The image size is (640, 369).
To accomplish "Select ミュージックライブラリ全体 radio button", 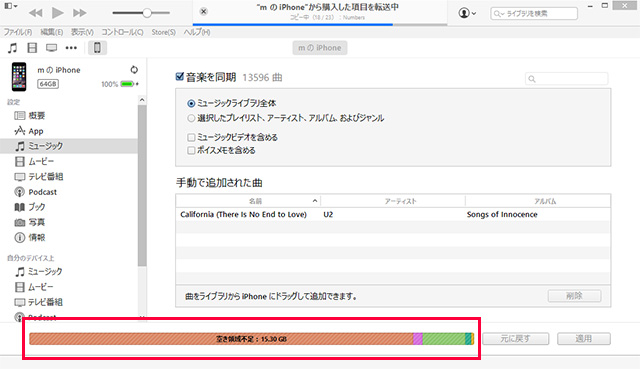I will 191,103.
